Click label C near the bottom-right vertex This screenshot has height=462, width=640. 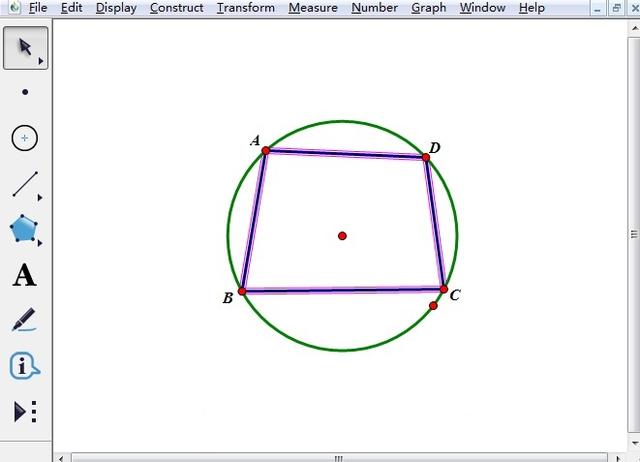(455, 295)
